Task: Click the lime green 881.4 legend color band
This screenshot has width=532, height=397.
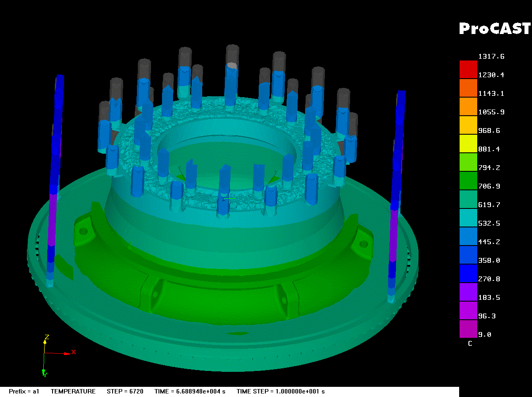Action: pos(468,162)
